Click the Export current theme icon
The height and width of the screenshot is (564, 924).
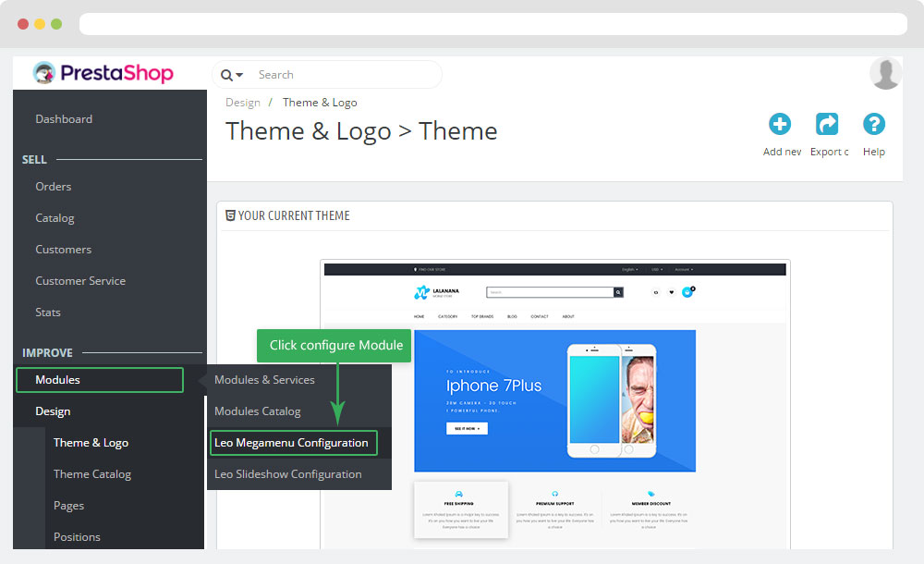tap(827, 124)
